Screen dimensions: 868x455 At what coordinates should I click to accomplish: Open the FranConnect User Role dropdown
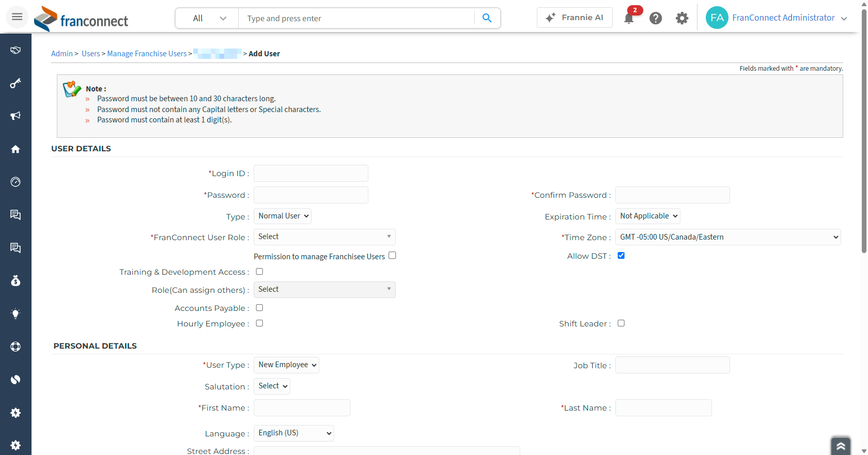[x=324, y=237]
